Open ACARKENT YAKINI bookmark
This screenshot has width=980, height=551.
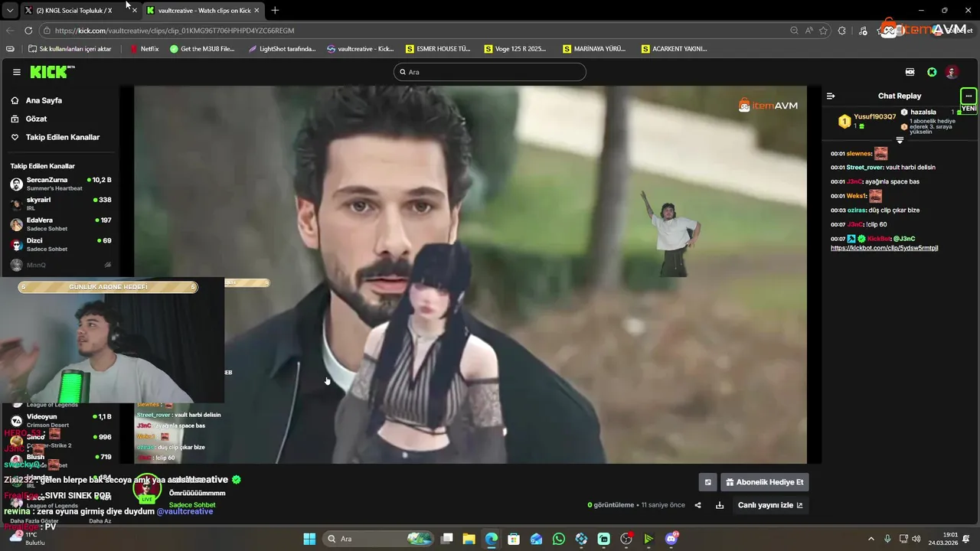pyautogui.click(x=675, y=49)
